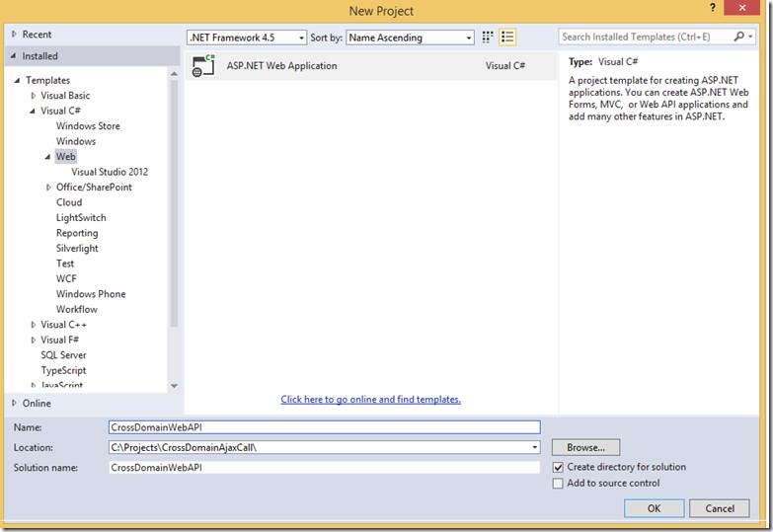Expand the Visual Basic node arrow

click(33, 95)
